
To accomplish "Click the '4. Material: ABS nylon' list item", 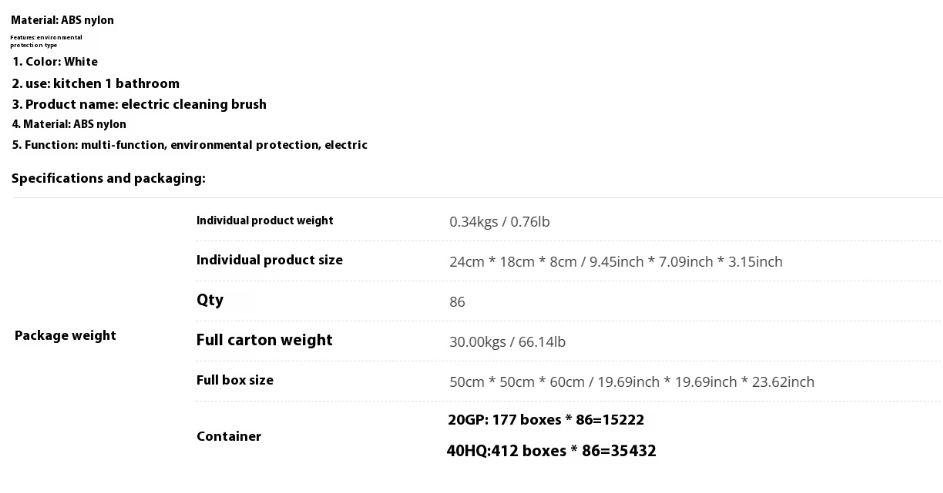I will coord(69,124).
